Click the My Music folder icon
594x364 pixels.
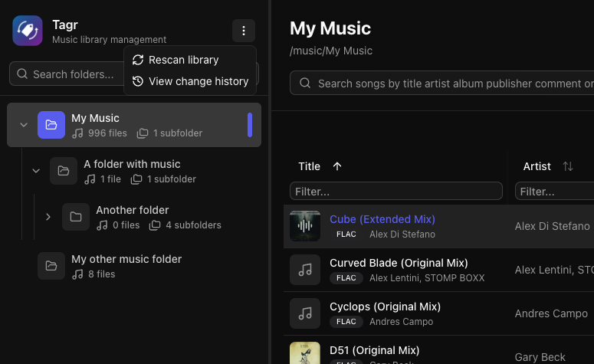click(x=51, y=125)
